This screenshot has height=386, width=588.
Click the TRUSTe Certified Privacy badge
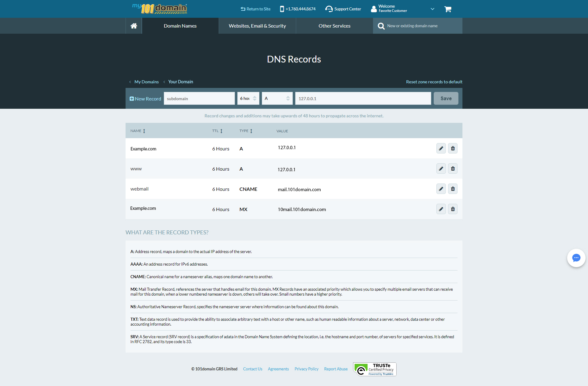[x=375, y=369]
